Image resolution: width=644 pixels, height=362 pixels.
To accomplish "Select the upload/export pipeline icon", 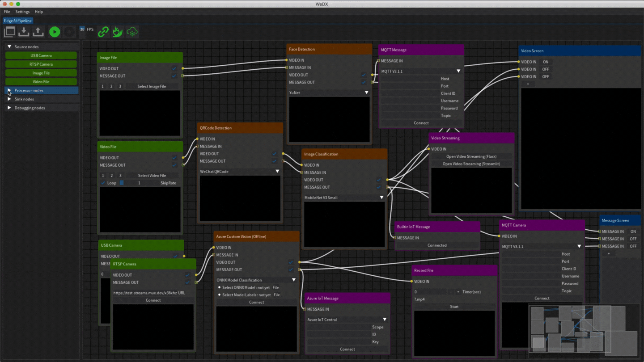I will (x=38, y=31).
